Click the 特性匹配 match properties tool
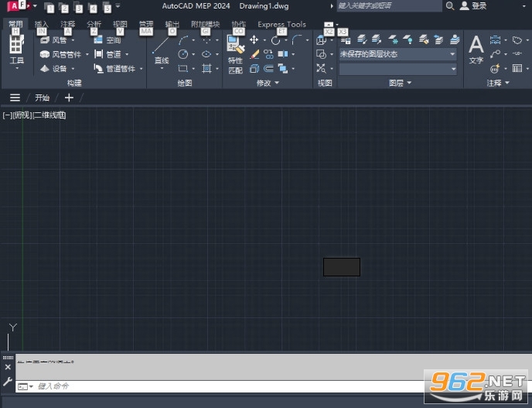Screen dimensions: 532x408 coord(236,54)
